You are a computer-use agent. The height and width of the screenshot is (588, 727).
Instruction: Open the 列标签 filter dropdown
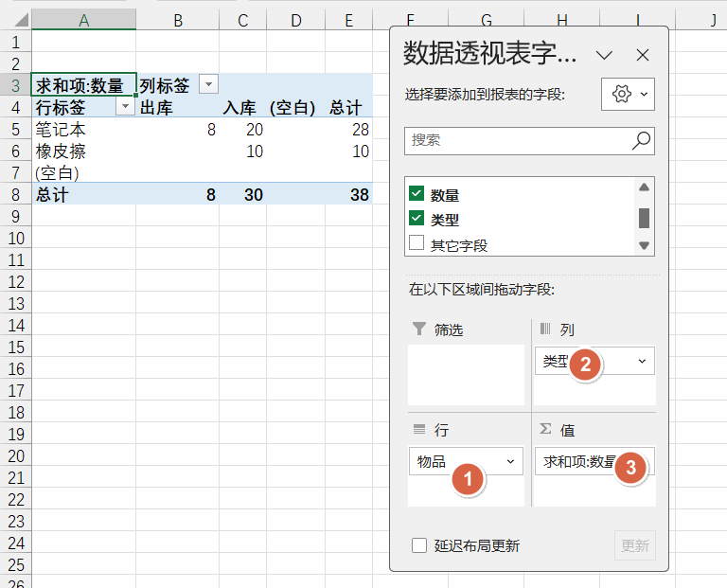point(208,84)
